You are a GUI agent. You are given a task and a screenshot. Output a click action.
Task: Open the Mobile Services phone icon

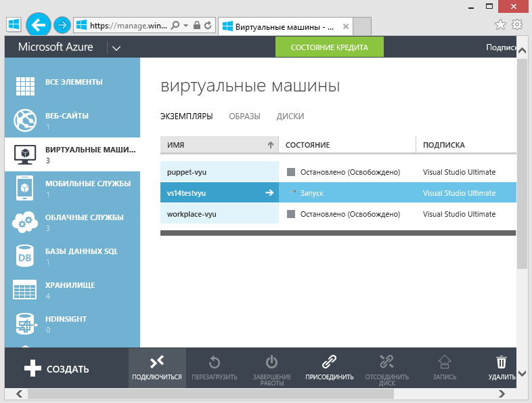pos(25,188)
